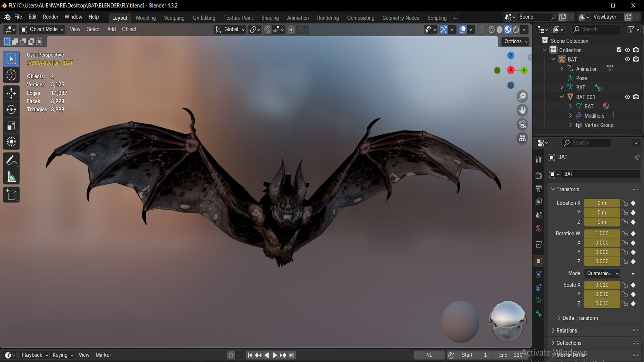Toggle the camera view icon

[x=522, y=124]
